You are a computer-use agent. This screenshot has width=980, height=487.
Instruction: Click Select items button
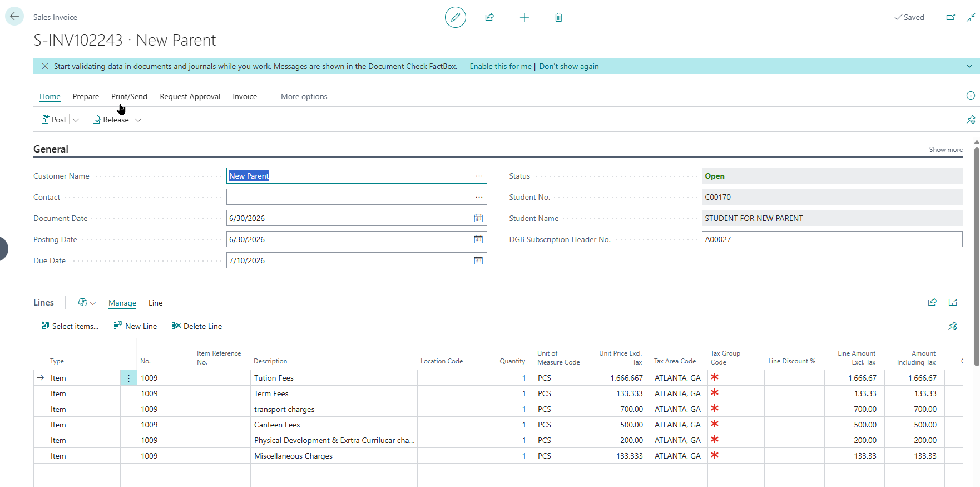click(70, 326)
